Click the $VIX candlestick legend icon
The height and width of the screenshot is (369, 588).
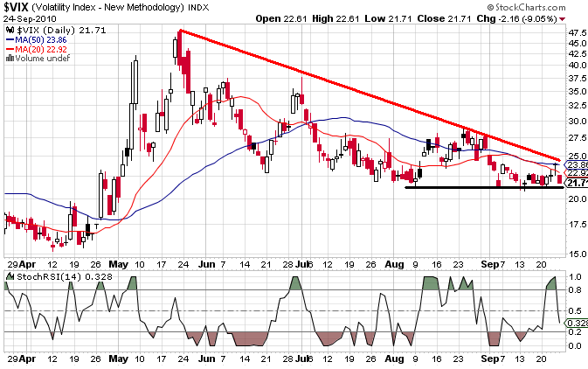[9, 30]
